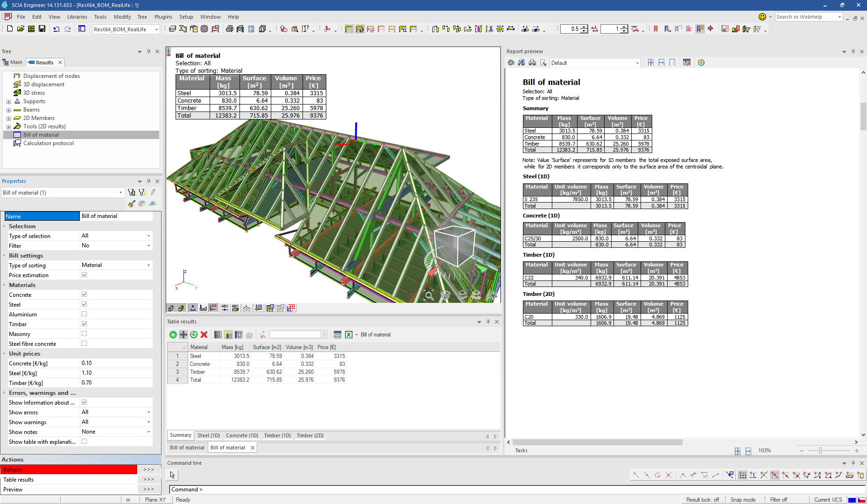Image resolution: width=867 pixels, height=504 pixels.
Task: Toggle the Masonry checkbox
Action: point(85,334)
